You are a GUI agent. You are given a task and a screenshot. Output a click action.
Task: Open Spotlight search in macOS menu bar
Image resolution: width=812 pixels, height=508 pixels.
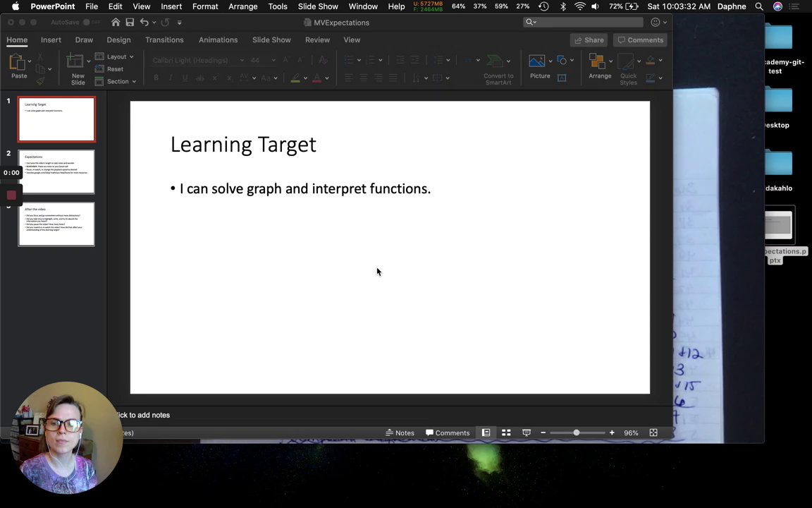pos(758,7)
